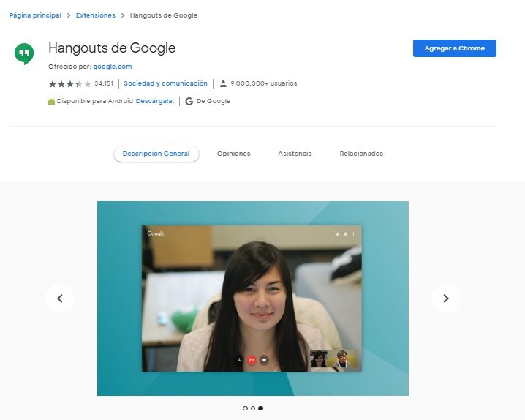Image resolution: width=525 pixels, height=420 pixels.
Task: Open google.com provider link
Action: pos(113,67)
